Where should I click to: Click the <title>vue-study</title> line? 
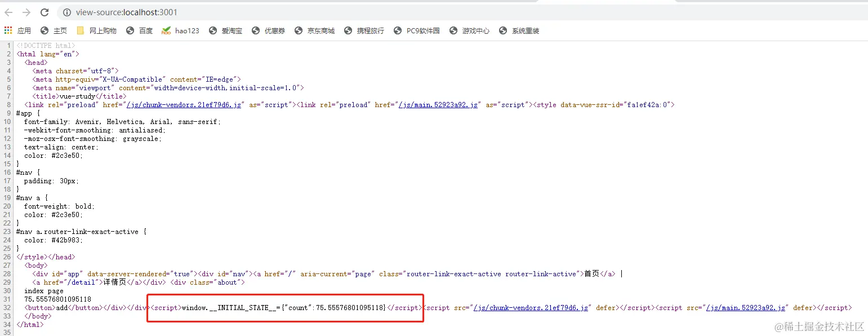pyautogui.click(x=79, y=96)
